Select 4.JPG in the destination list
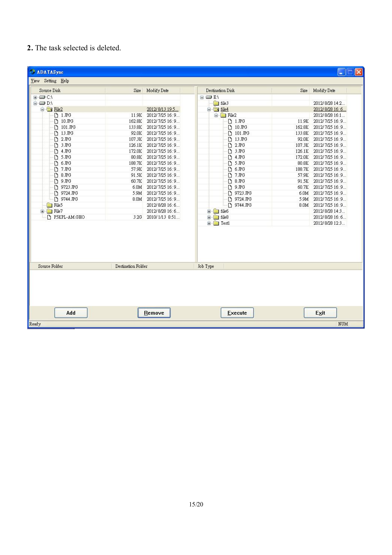Screen dimensions: 392x555 tap(239, 157)
